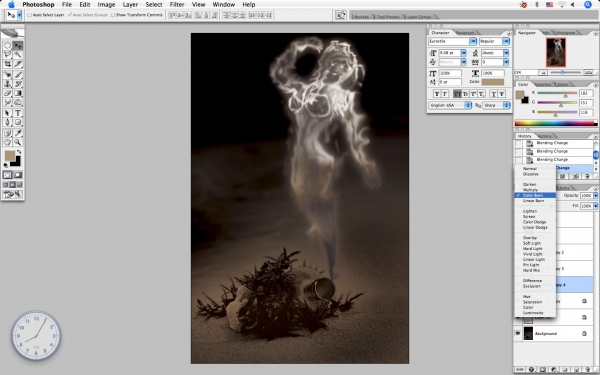600x375 pixels.
Task: Select the Shape tool
Action: tap(18, 122)
